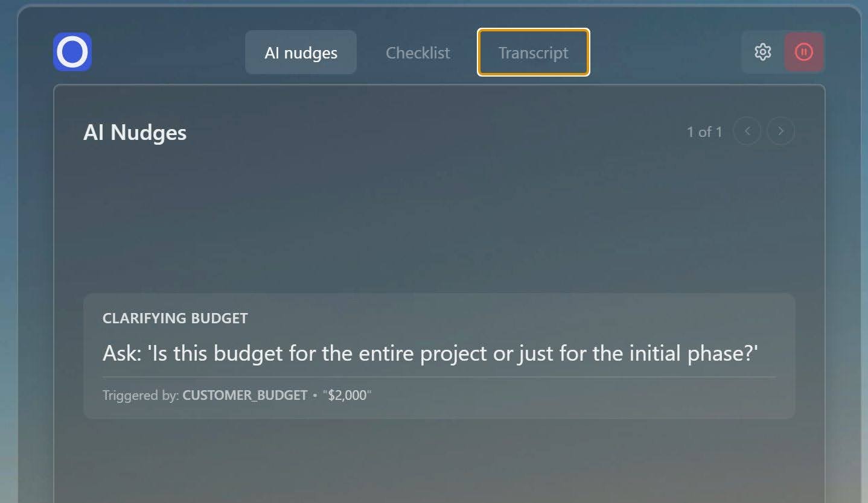
Task: Click the circular blue app logo
Action: 72,52
